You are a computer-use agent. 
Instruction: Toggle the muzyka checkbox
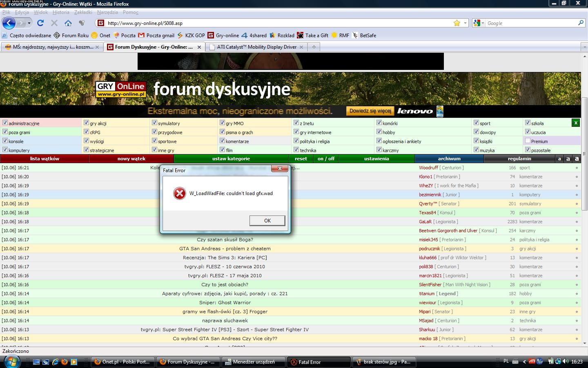(476, 150)
